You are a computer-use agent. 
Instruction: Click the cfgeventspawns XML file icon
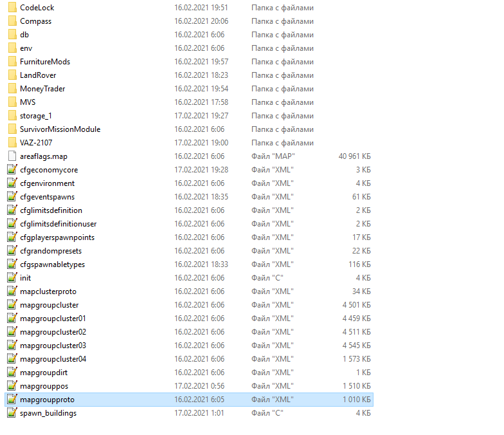coord(12,197)
